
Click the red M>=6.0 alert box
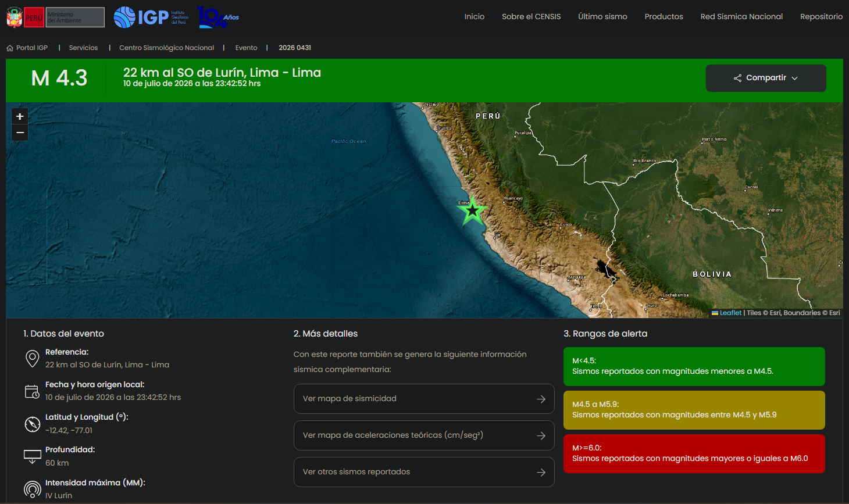pyautogui.click(x=694, y=453)
